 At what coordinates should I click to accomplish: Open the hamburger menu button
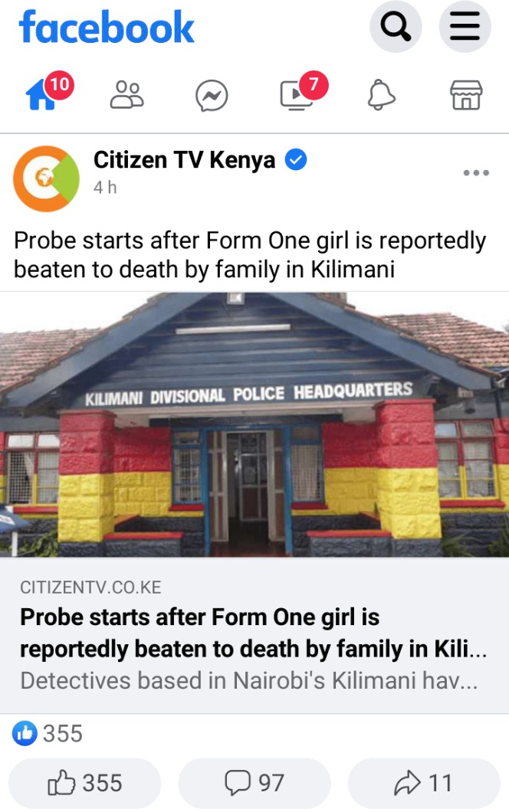pyautogui.click(x=465, y=26)
